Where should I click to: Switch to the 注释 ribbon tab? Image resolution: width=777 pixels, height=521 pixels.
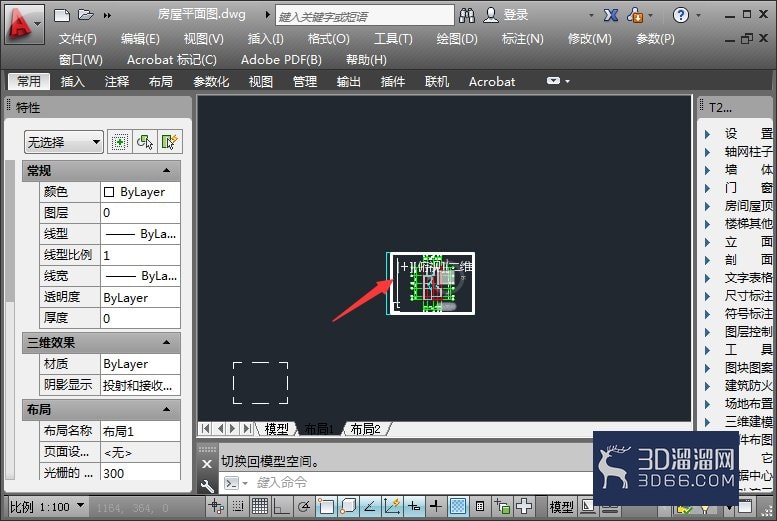point(117,81)
